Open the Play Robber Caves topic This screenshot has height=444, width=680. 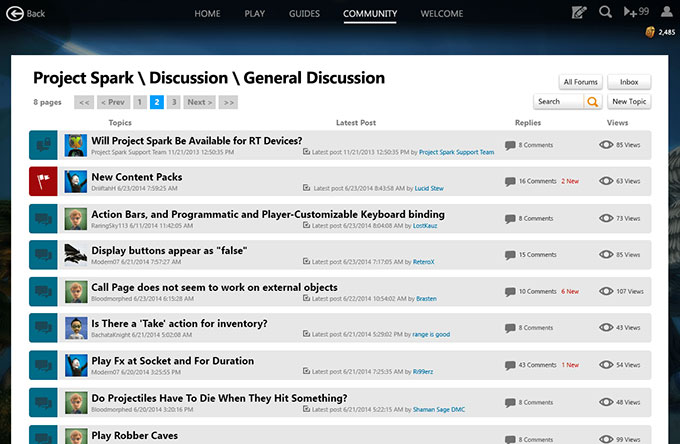134,436
